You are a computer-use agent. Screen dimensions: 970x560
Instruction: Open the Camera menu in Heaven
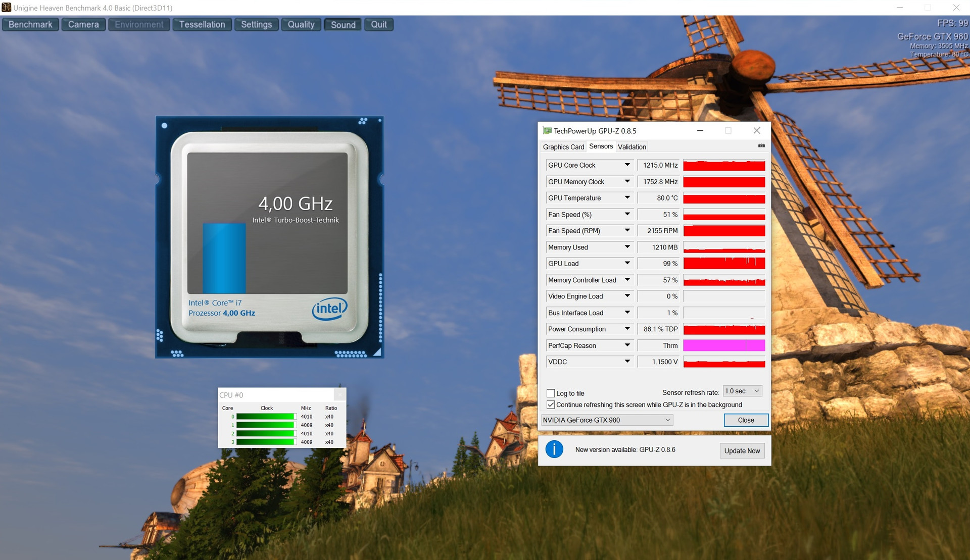click(x=83, y=24)
